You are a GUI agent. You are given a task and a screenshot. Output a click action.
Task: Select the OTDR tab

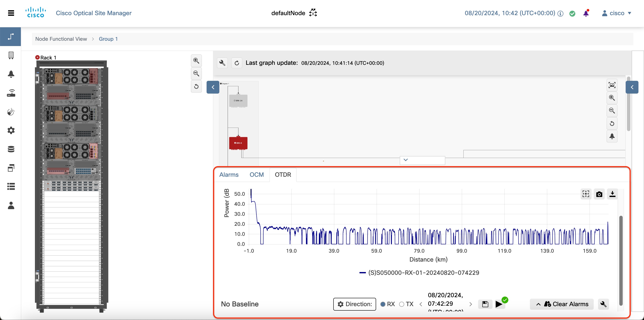pyautogui.click(x=283, y=175)
